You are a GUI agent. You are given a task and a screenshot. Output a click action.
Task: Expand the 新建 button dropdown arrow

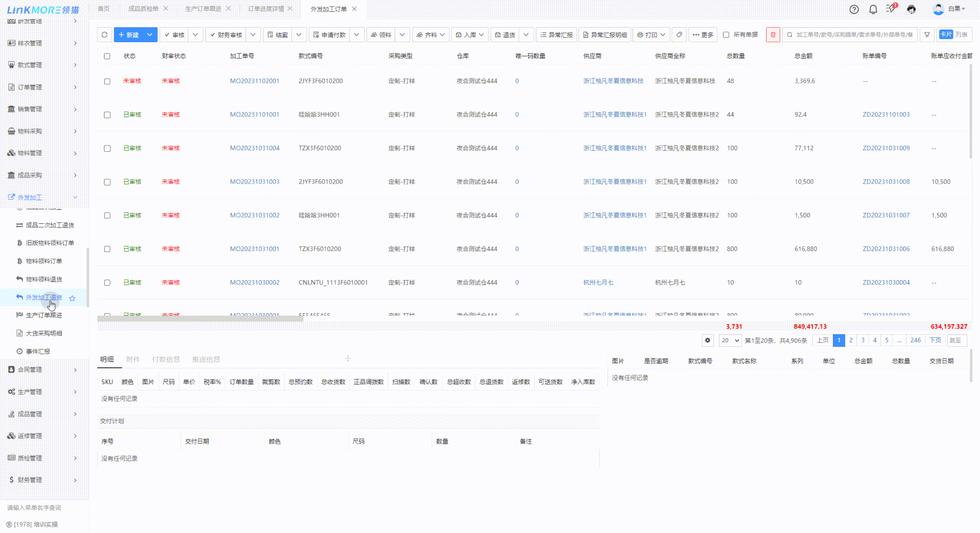(150, 35)
